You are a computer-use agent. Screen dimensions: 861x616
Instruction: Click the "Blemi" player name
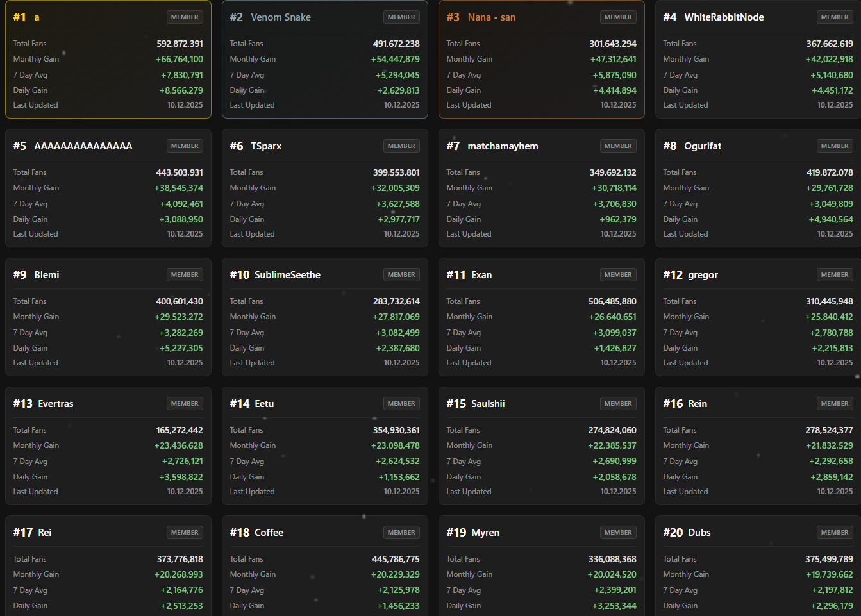tap(47, 275)
